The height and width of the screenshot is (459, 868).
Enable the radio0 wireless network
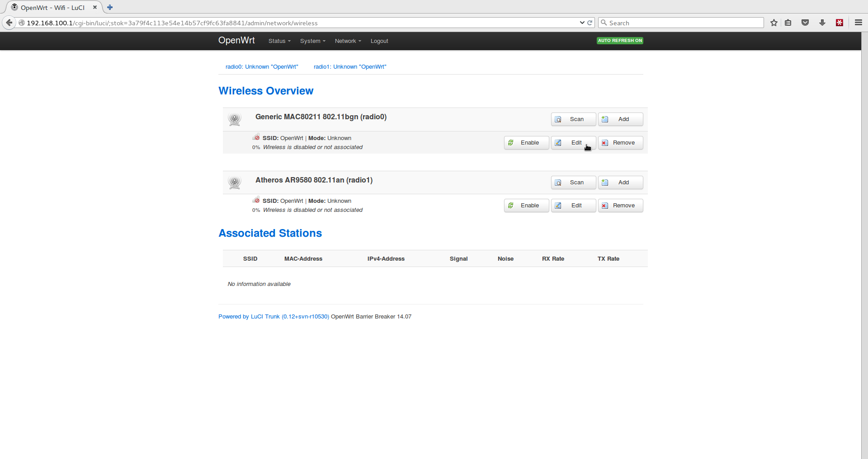pyautogui.click(x=526, y=143)
